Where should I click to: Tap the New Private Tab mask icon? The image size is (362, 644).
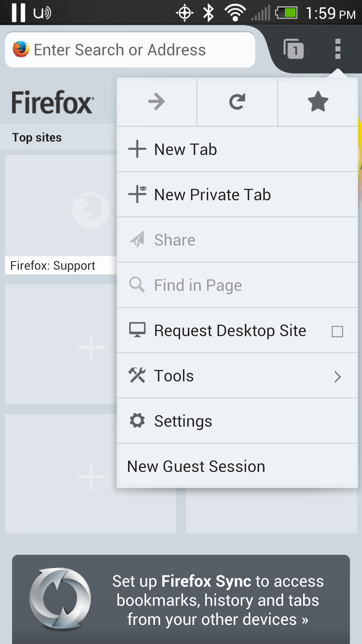137,194
